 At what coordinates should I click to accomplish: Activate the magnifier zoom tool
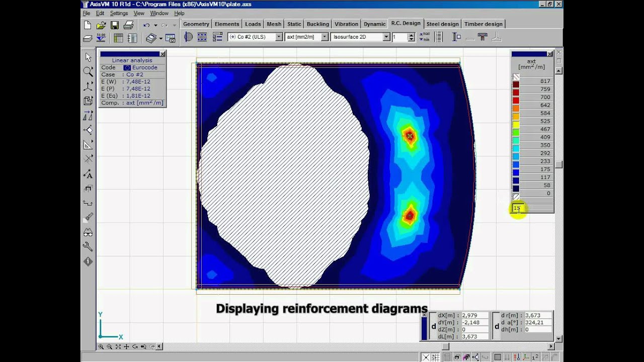pos(89,72)
